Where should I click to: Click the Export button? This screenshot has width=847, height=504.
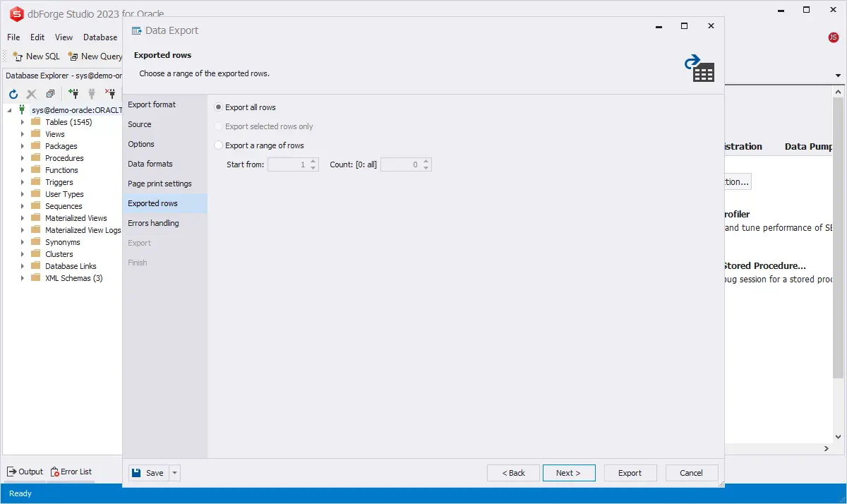[x=630, y=473]
